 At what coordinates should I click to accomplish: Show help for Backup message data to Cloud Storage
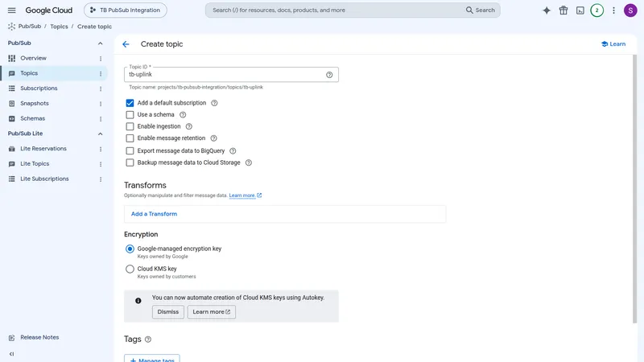(x=249, y=163)
